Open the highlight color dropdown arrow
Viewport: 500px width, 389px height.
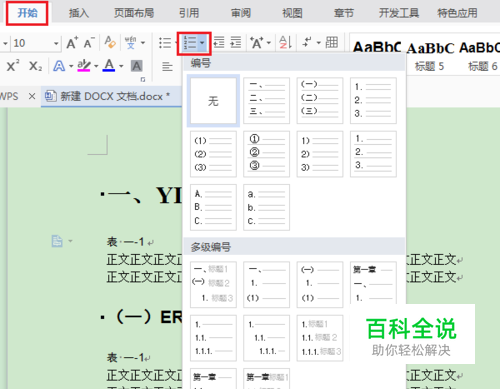pyautogui.click(x=96, y=66)
